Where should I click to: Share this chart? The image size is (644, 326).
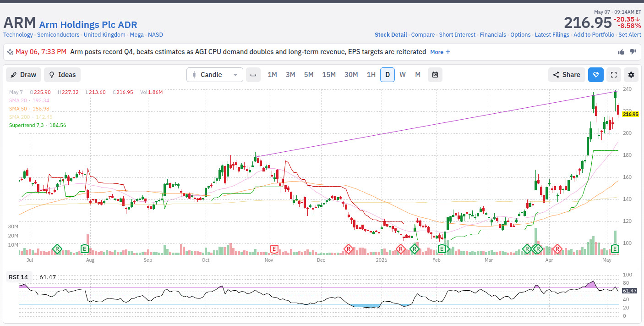tap(567, 75)
